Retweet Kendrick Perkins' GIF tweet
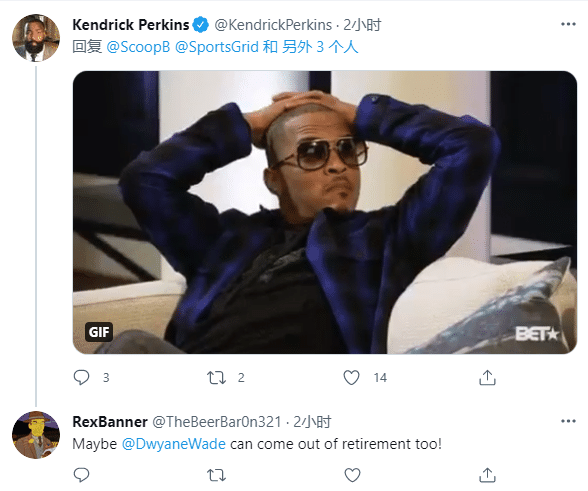 pyautogui.click(x=216, y=378)
